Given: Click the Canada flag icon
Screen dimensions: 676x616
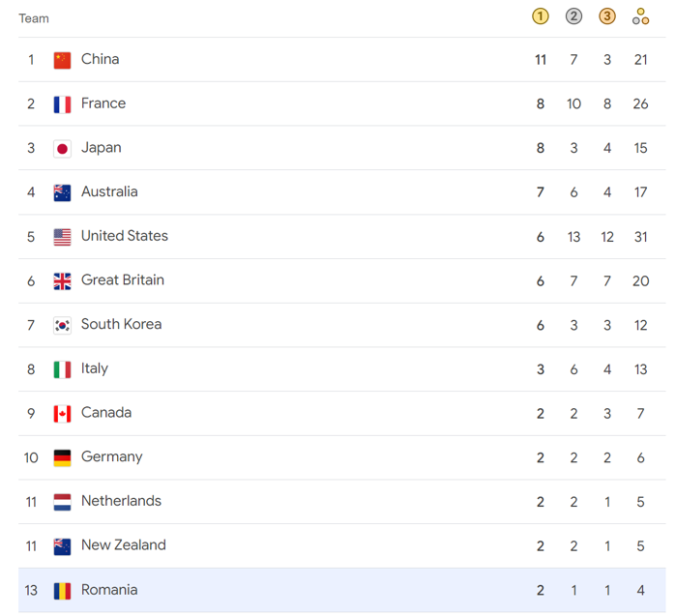Looking at the screenshot, I should coord(63,414).
